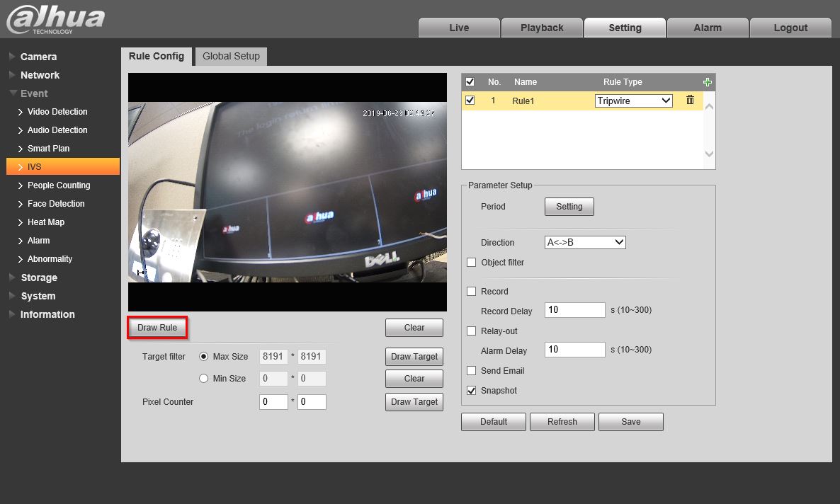
Task: Switch to the Global Setup tab
Action: click(231, 56)
